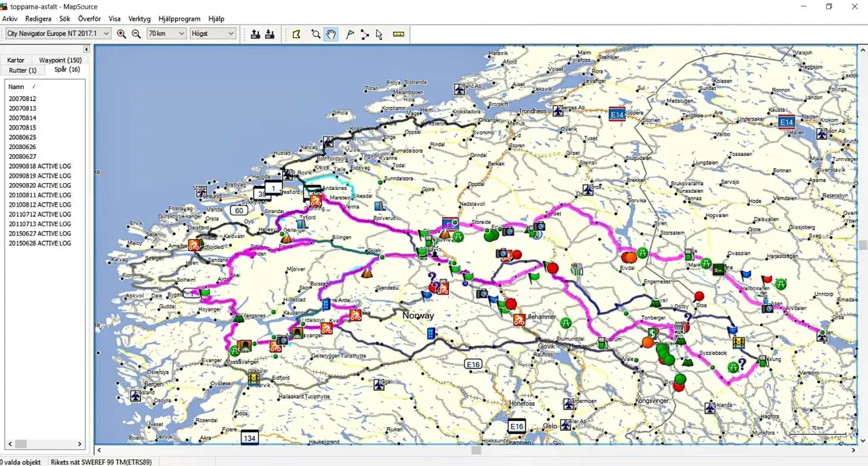Open the Hjälp menu
868x466 pixels.
click(216, 19)
